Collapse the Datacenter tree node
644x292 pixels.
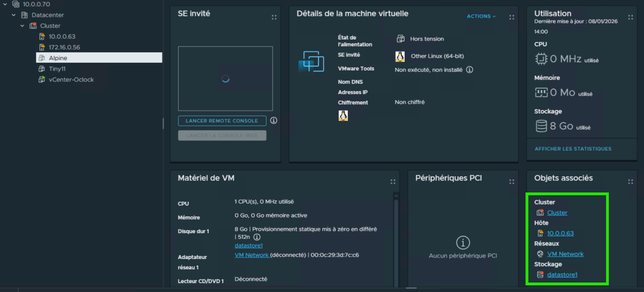pos(14,15)
